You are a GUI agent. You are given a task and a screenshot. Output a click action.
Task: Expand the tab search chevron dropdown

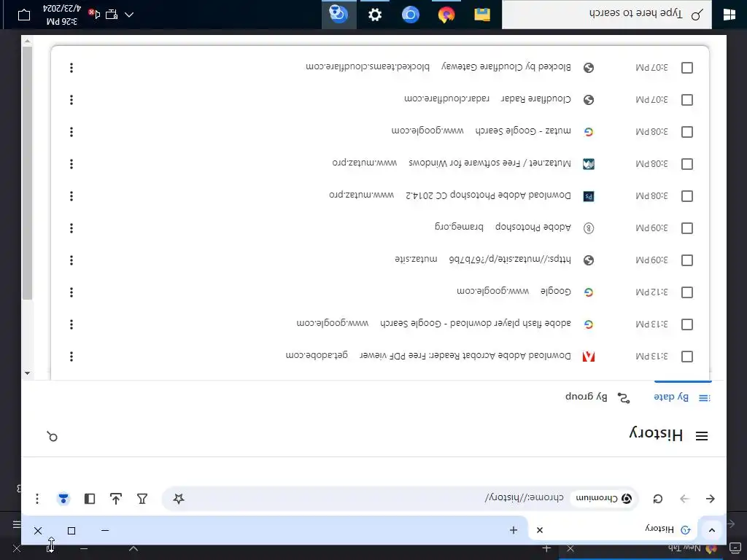[712, 530]
